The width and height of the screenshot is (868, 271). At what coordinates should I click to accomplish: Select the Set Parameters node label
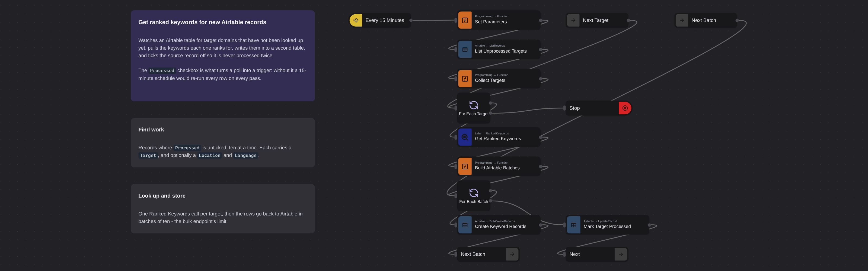click(x=491, y=22)
